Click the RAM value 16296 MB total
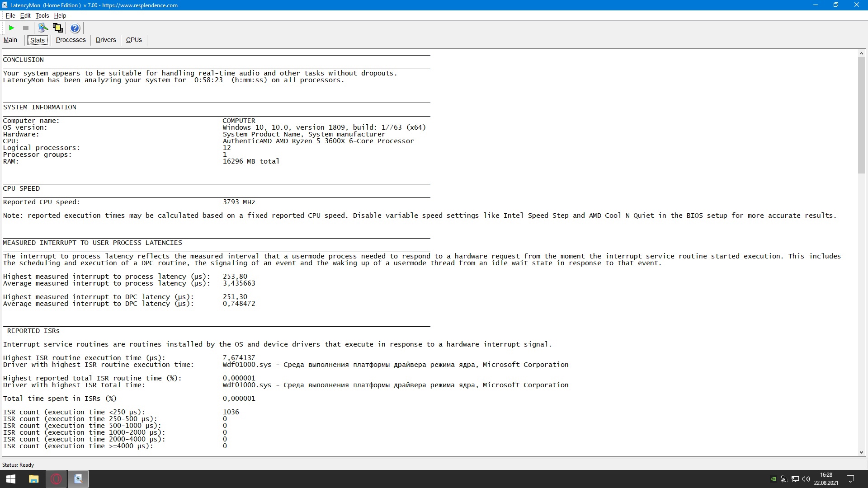This screenshot has height=488, width=868. (251, 161)
